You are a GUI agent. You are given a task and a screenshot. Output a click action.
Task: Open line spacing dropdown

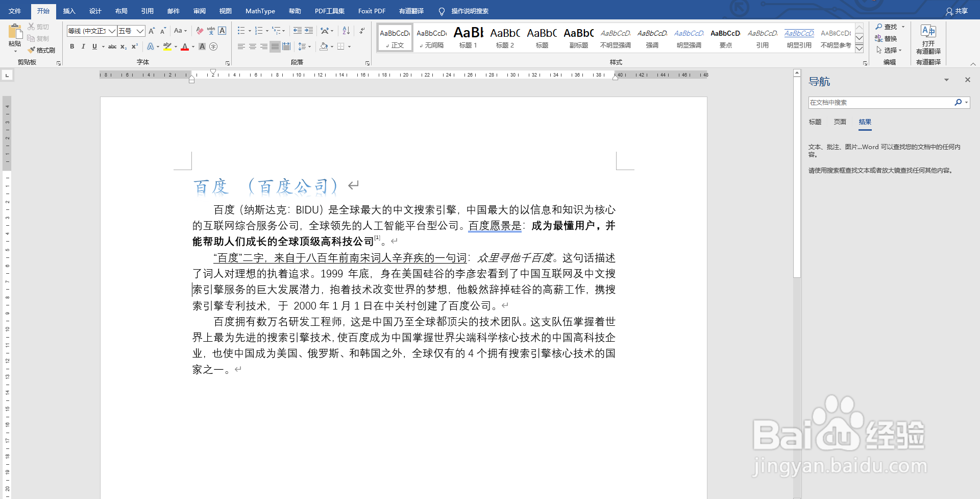point(305,46)
